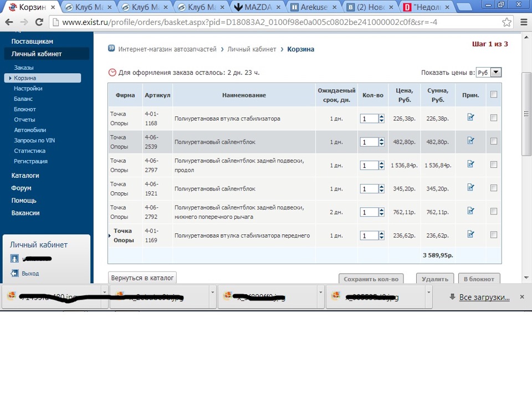This screenshot has width=532, height=420.
Task: Open the Руб currency dropdown
Action: 489,72
